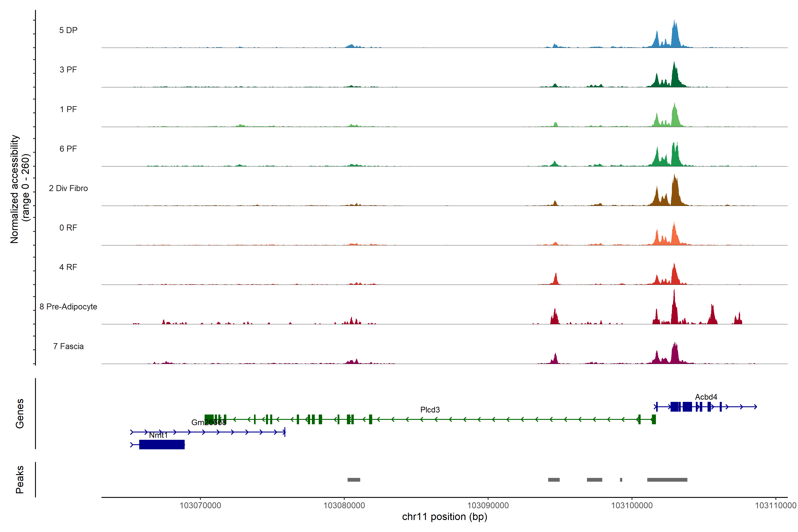This screenshot has height=532, width=798.
Task: Click the 103080000 axis tick label
Action: click(344, 506)
